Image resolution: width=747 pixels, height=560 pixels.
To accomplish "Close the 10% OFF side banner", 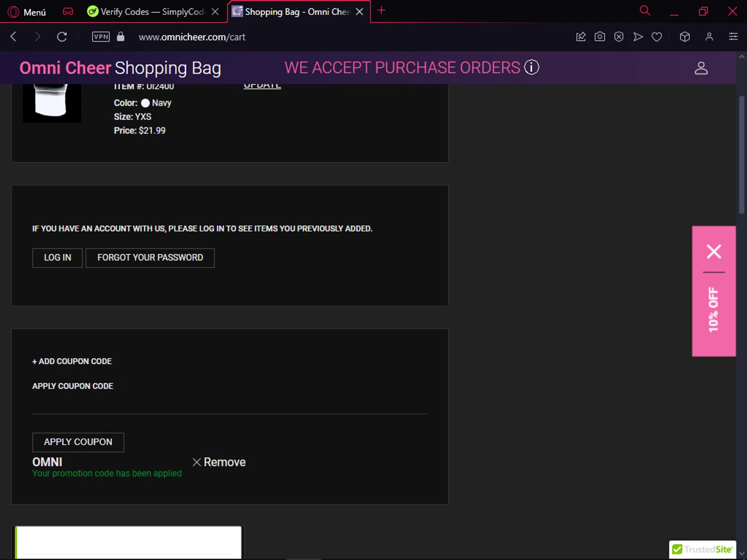I will 714,251.
